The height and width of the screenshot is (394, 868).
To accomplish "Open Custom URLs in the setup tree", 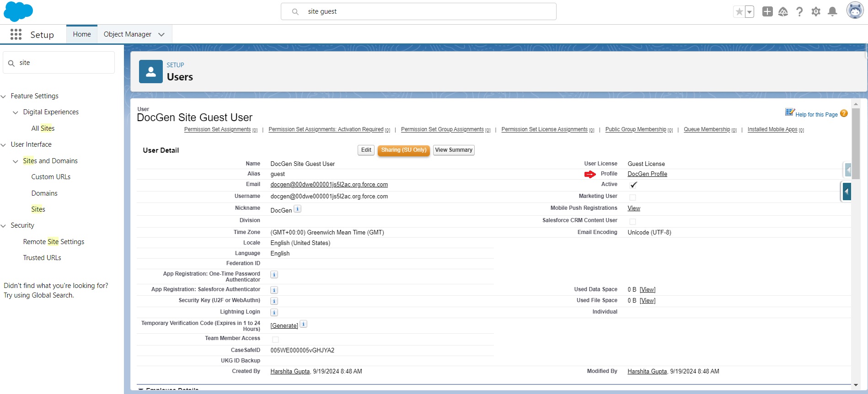I will pos(51,177).
